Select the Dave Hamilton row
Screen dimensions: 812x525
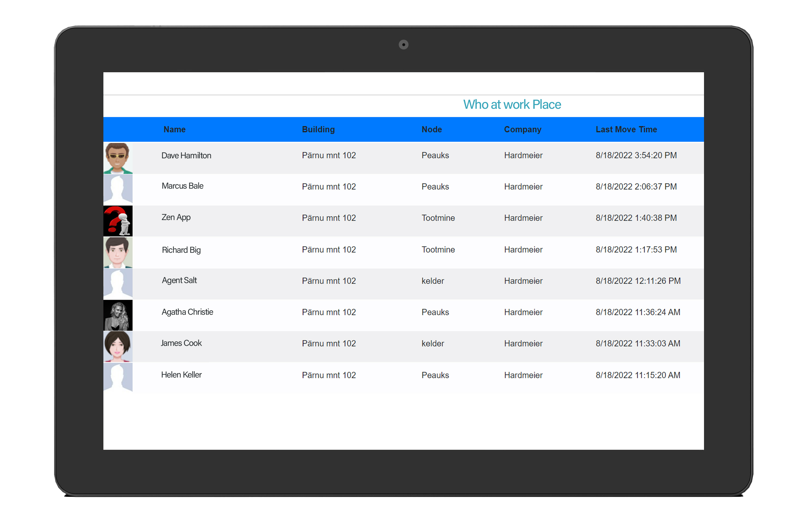coord(375,157)
